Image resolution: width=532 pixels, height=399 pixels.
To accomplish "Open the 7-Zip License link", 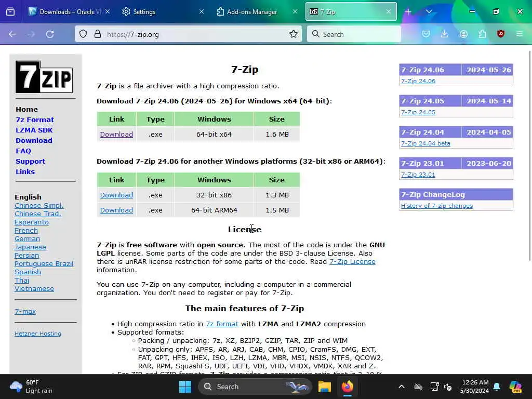I will (352, 262).
